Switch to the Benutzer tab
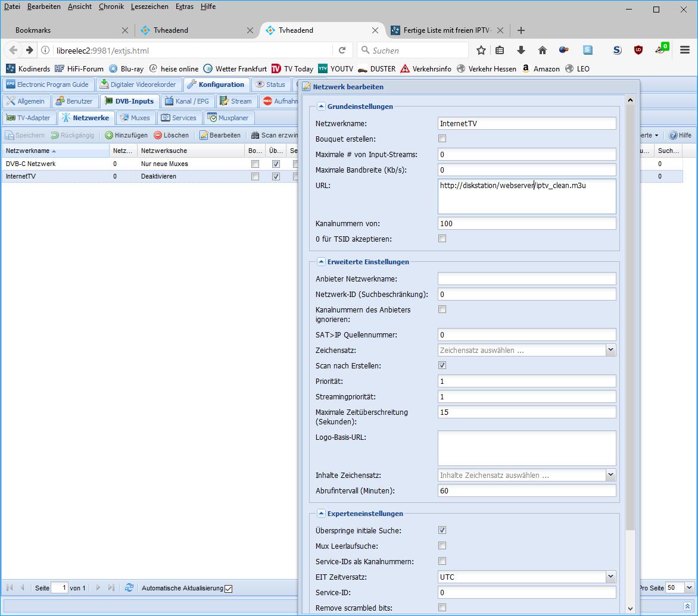 click(74, 101)
